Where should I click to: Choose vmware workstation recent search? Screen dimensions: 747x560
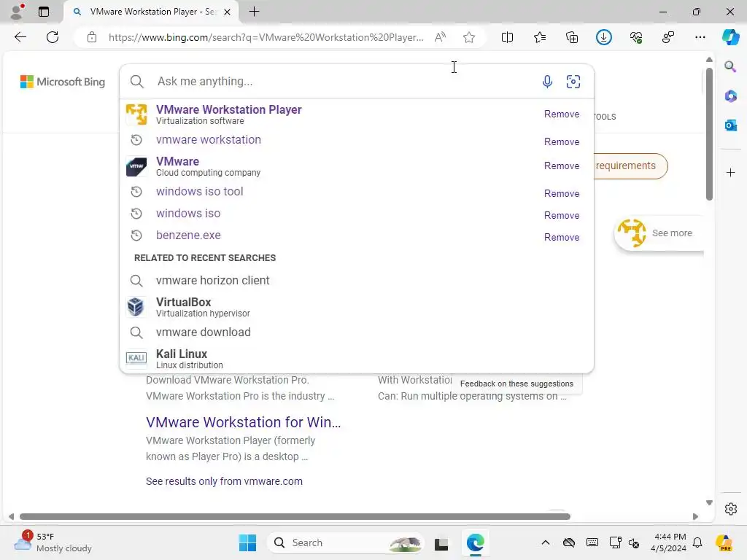pyautogui.click(x=208, y=139)
